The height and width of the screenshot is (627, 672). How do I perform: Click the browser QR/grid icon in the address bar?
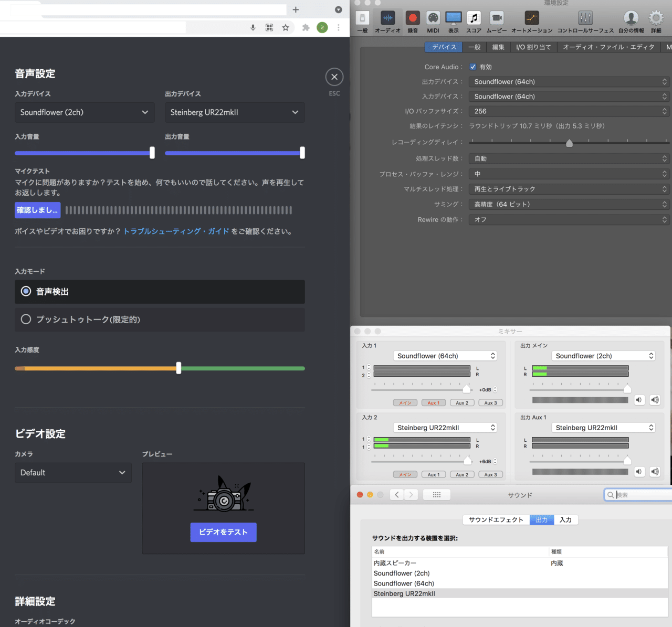click(x=269, y=28)
